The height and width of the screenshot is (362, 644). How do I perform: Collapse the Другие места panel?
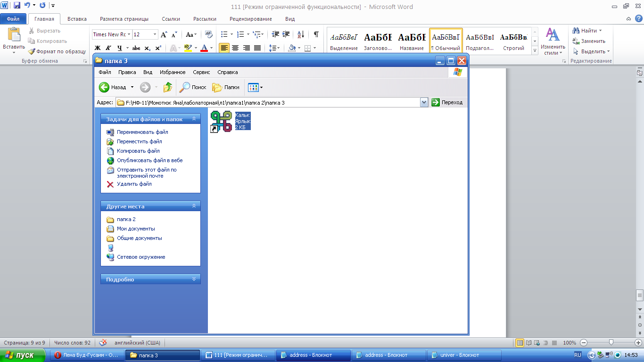coord(193,206)
